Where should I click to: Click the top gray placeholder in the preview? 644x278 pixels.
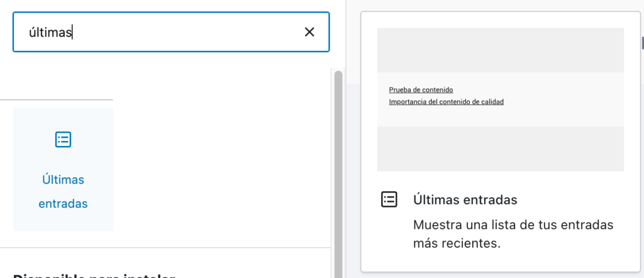coord(500,50)
